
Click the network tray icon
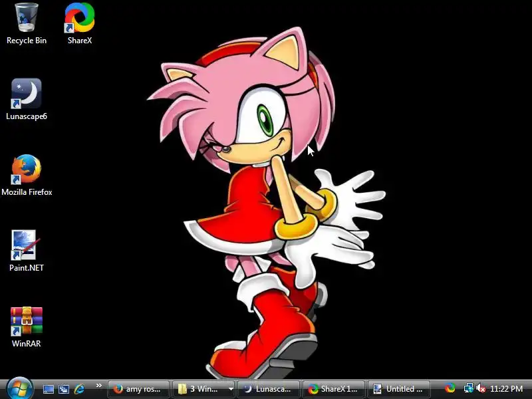point(468,388)
